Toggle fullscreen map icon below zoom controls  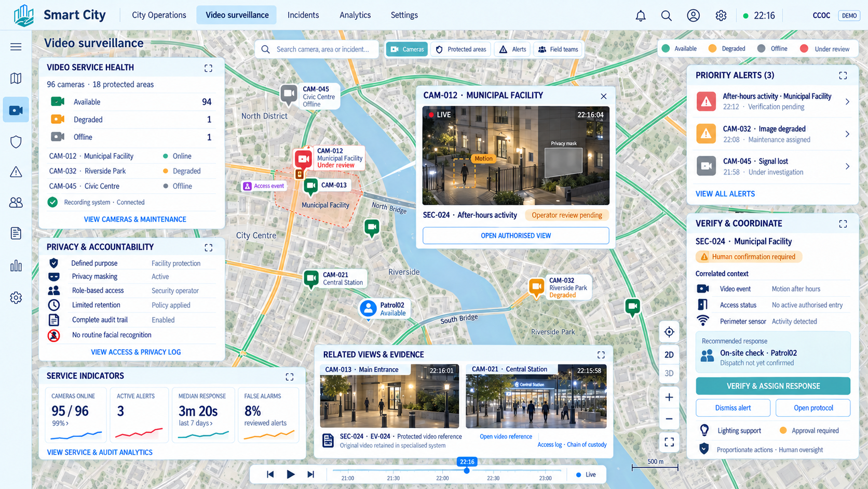coord(669,442)
